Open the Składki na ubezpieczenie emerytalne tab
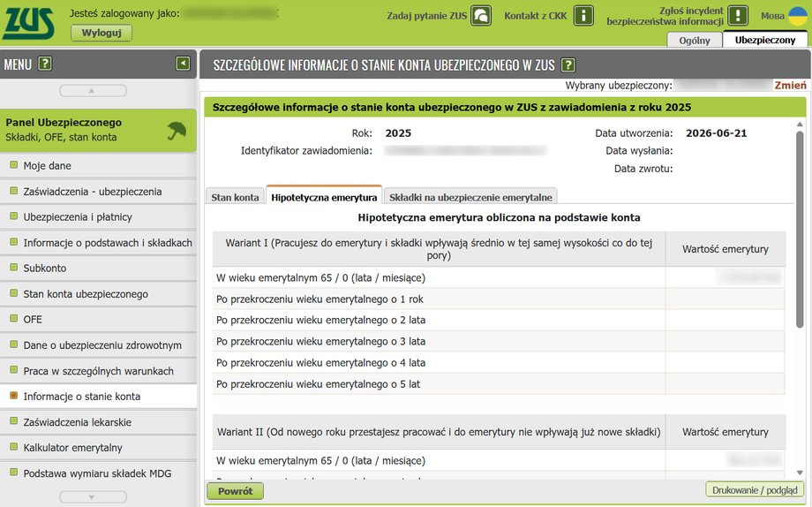812x507 pixels. coord(470,197)
